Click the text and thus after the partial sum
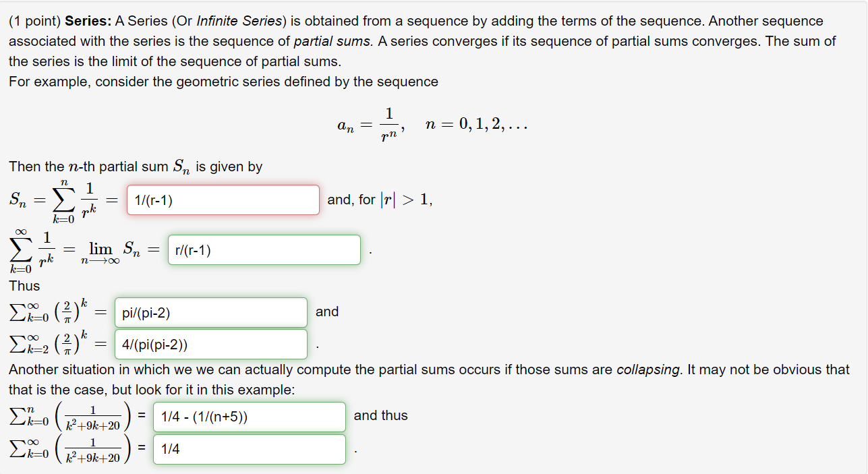The image size is (868, 474). [x=380, y=415]
